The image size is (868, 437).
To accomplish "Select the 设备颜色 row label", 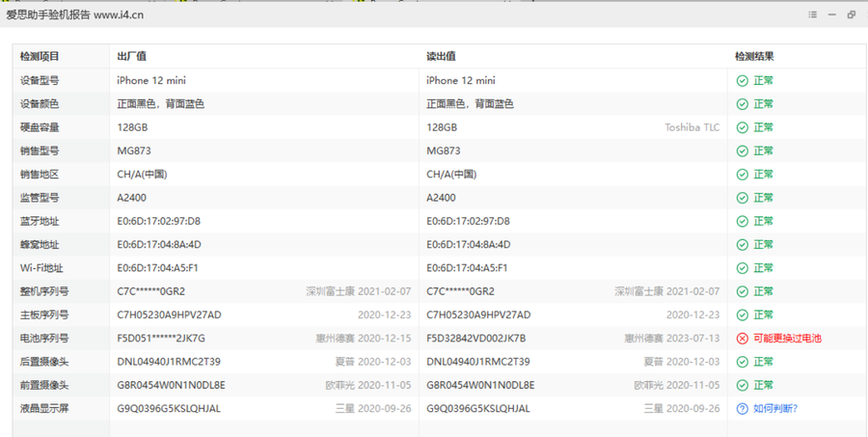I will [40, 104].
